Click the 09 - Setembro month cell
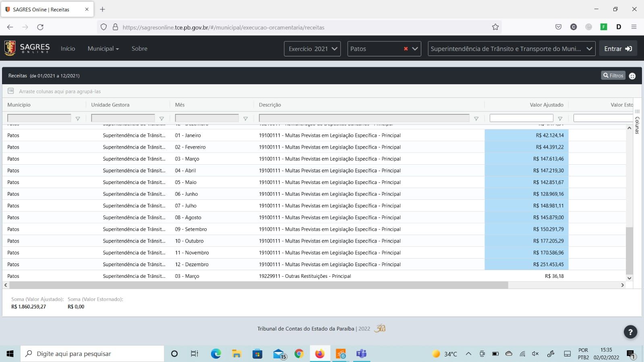644x362 pixels. point(191,229)
